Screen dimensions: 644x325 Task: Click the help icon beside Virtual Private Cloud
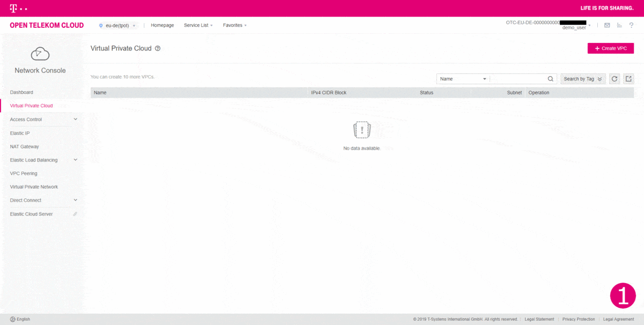158,48
